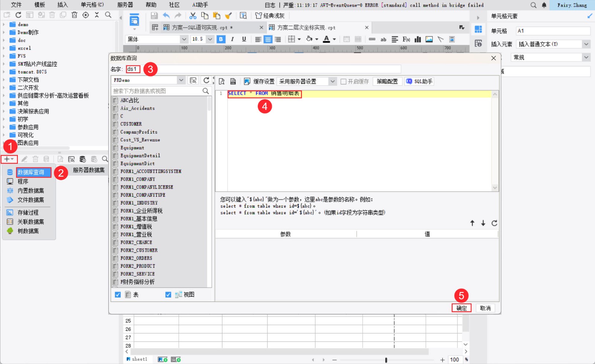This screenshot has height=364, width=595.
Task: Click the A1 cell input field
Action: (553, 31)
